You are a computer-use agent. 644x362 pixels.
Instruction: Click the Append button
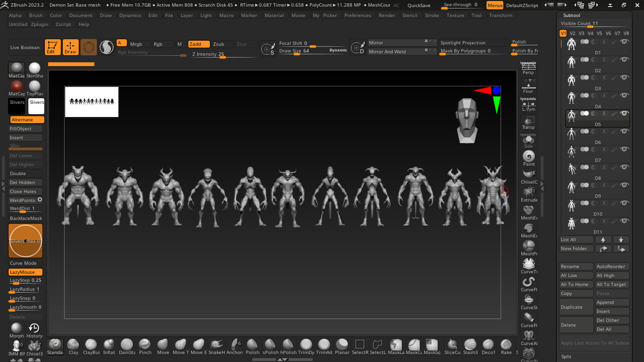(612, 302)
